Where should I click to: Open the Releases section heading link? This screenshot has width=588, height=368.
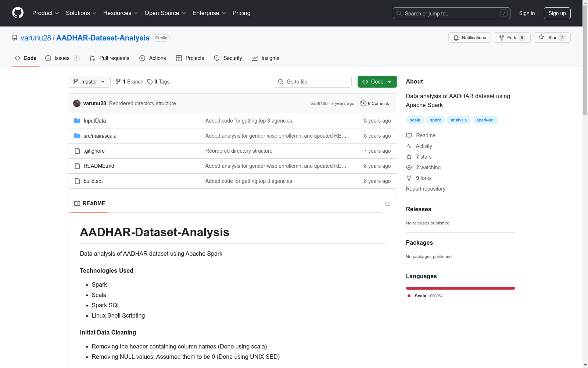[x=419, y=209]
